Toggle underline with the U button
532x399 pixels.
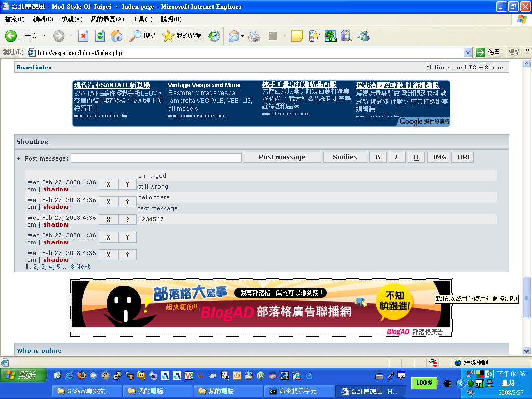416,157
